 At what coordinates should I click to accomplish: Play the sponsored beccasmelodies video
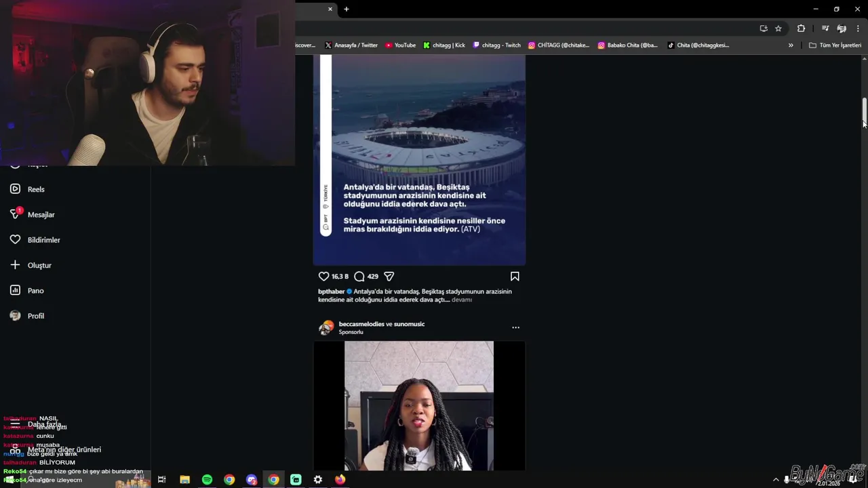click(x=419, y=405)
